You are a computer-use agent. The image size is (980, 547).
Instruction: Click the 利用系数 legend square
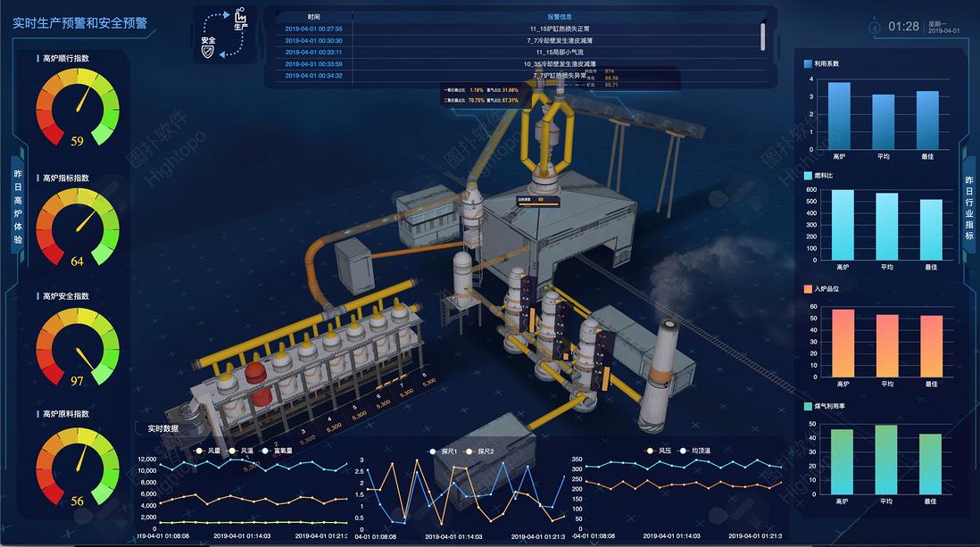click(x=808, y=63)
